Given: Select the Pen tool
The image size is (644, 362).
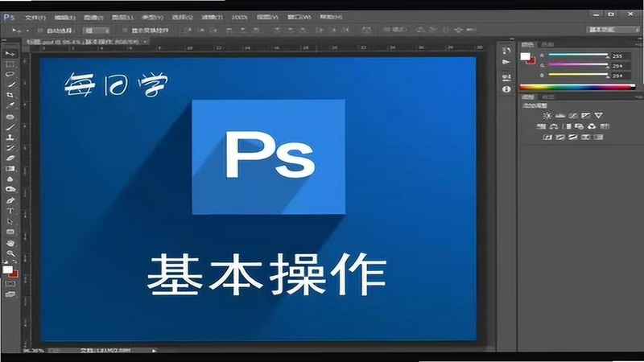Looking at the screenshot, I should (10, 200).
